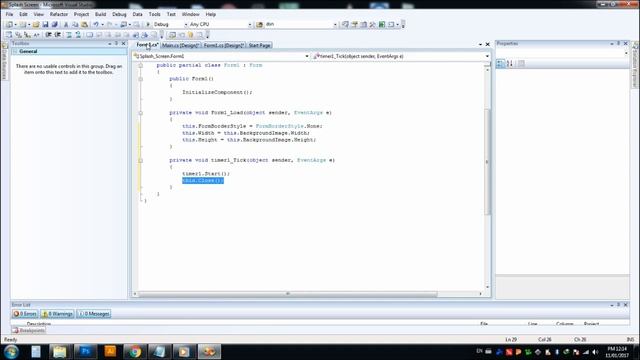Open the Any CPU platform dropdown
Viewport: 640px width, 360px height.
[250, 24]
